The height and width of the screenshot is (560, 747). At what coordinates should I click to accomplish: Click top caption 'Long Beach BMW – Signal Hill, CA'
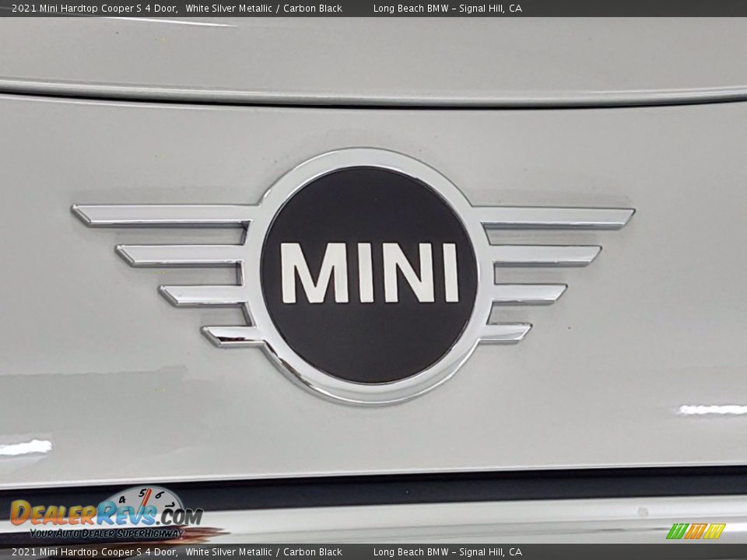(x=447, y=9)
